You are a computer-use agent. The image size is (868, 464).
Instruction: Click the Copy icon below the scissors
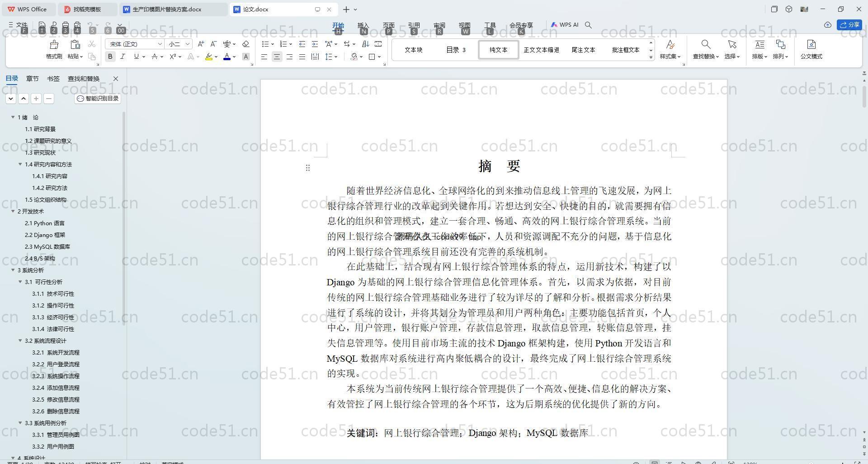point(92,57)
